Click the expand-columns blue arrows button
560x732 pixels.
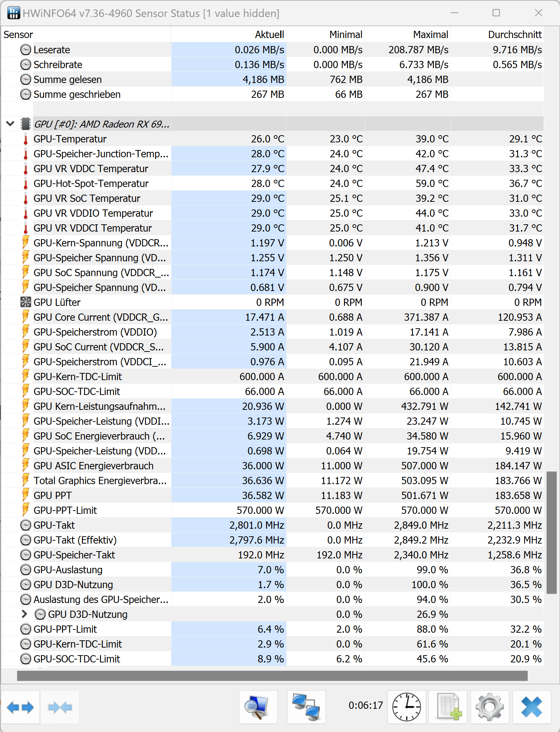(x=20, y=707)
